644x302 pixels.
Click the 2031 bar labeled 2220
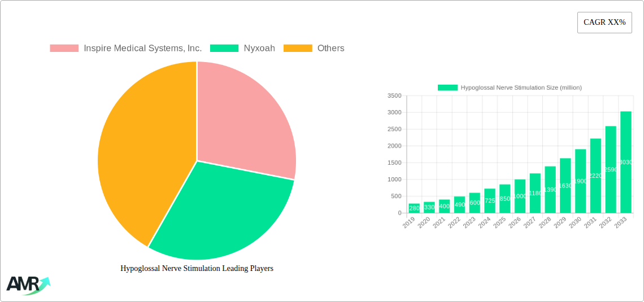point(595,176)
